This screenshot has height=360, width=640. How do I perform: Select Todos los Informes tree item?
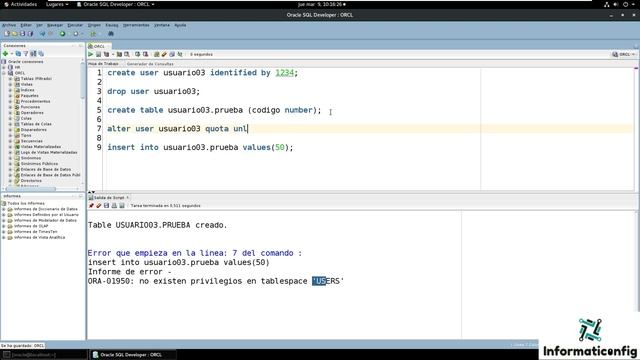coord(26,203)
